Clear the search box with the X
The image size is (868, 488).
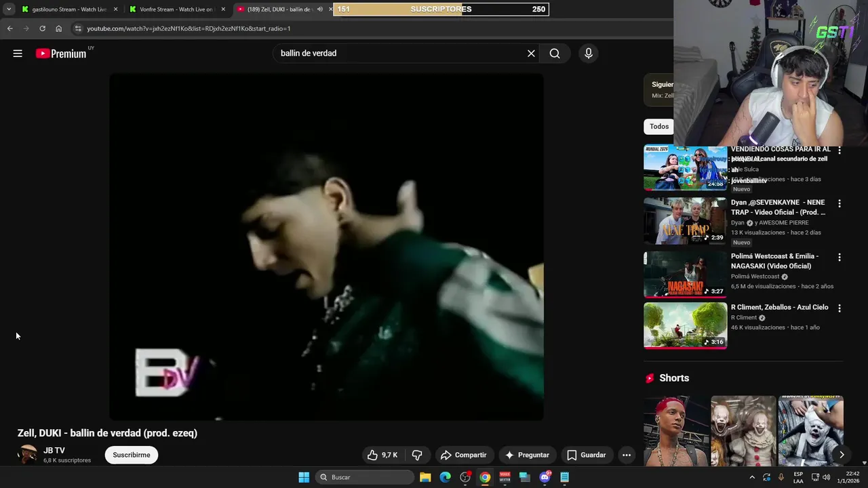[x=531, y=54]
